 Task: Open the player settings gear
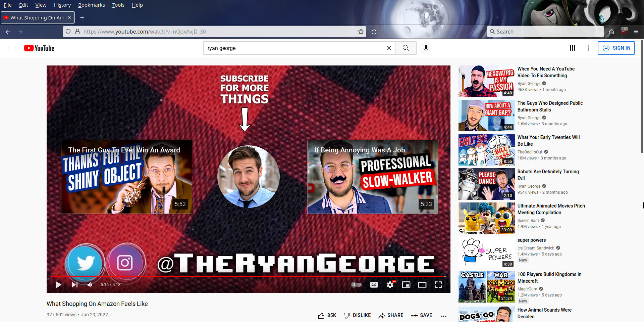[x=390, y=285]
